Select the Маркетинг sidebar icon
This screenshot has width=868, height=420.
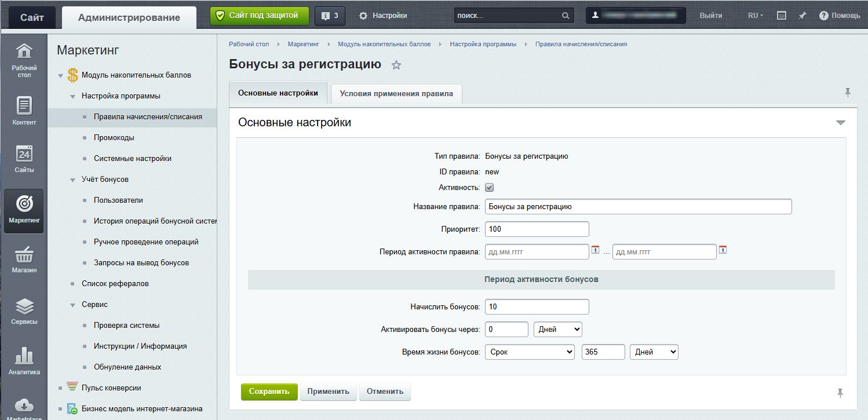[x=24, y=210]
